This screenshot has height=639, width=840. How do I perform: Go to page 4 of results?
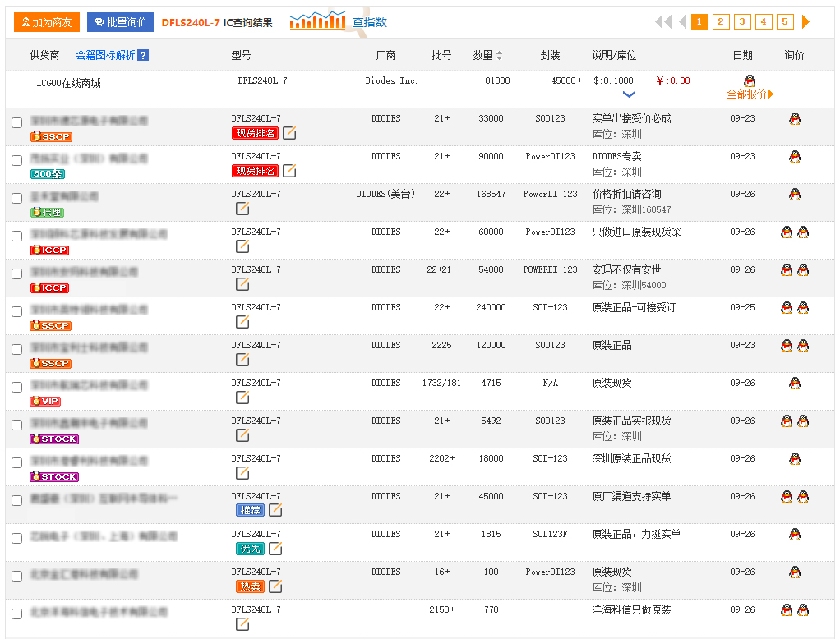[764, 22]
